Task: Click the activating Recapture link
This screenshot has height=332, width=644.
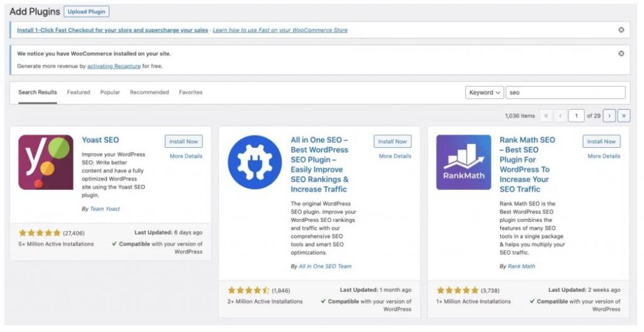Action: [114, 66]
